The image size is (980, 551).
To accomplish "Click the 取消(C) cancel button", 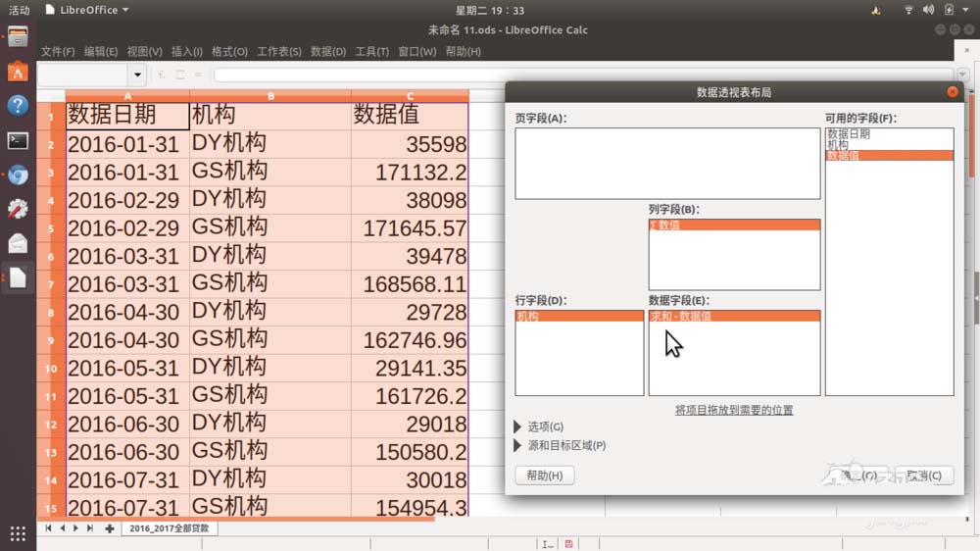I will tap(923, 476).
